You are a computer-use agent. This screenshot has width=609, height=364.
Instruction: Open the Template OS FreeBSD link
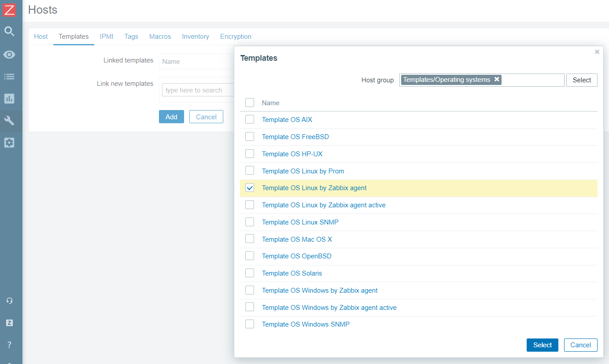(295, 137)
